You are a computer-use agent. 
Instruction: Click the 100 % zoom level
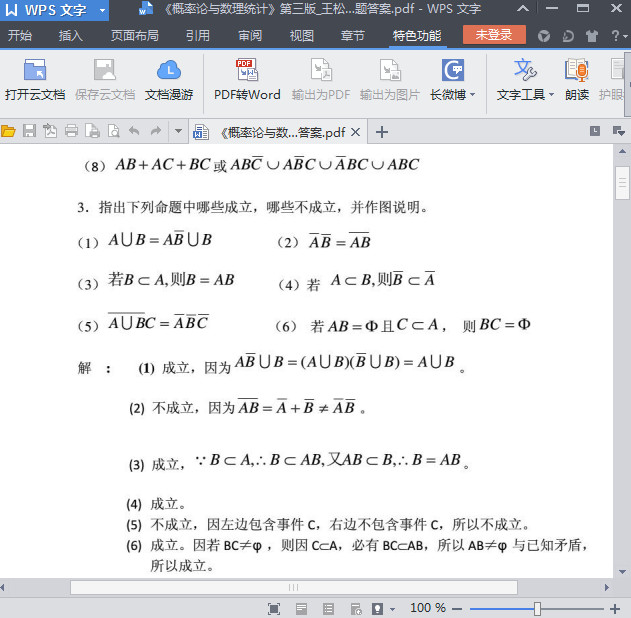428,608
